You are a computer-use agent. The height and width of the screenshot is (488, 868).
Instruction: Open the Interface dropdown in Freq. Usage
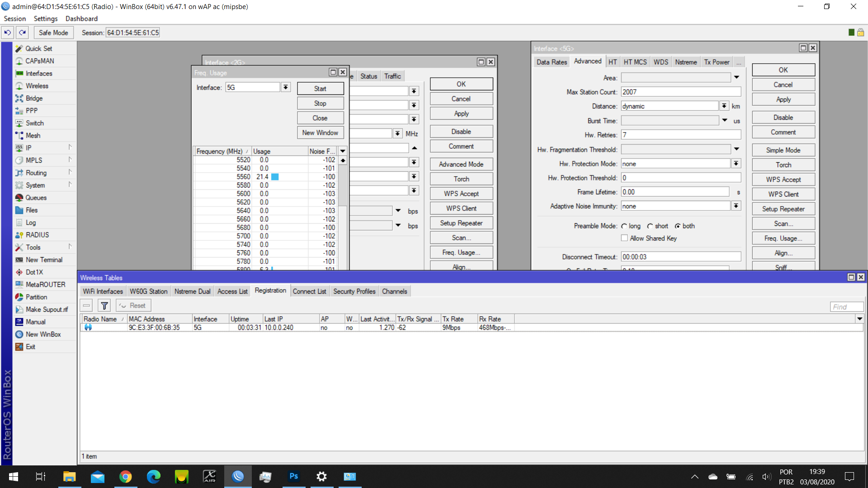tap(286, 87)
